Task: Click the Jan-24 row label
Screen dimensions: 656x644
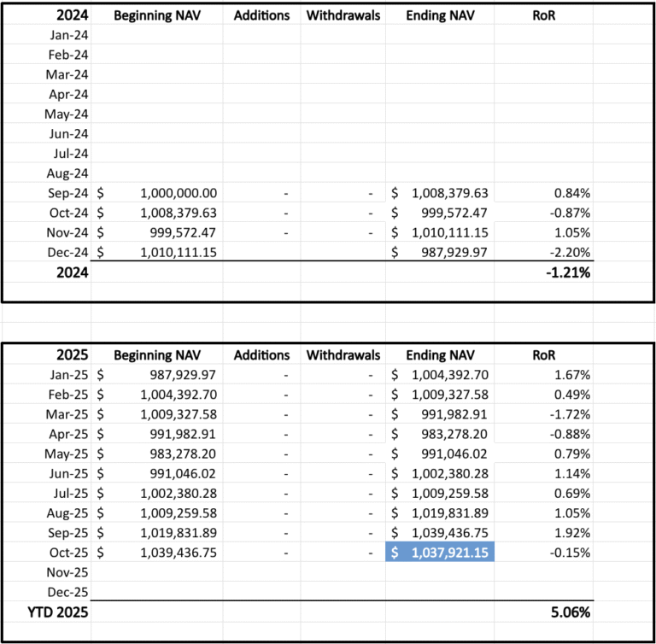Action: click(67, 36)
